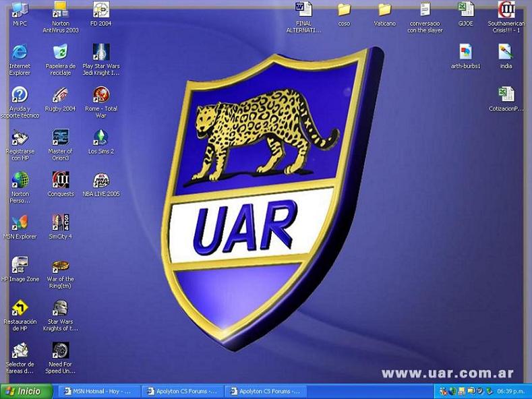Screen dimensions: 532x399
Task: Open the Mi PC desktop icon
Action: [x=20, y=13]
